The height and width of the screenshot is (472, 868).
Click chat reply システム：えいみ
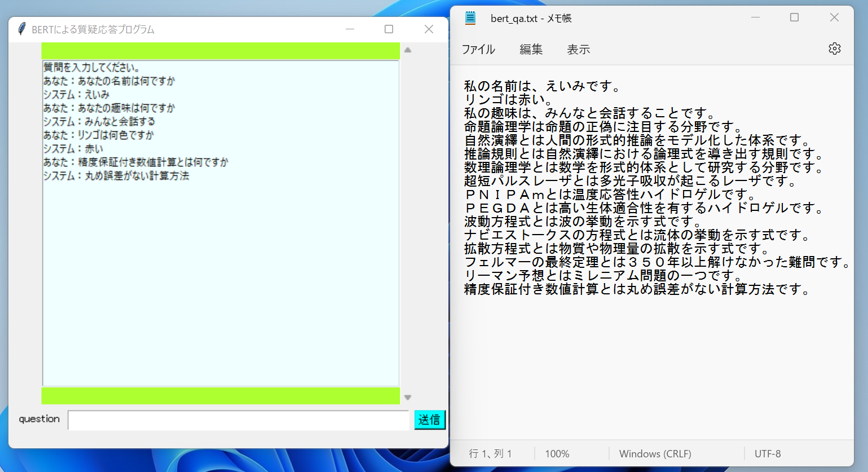(x=76, y=95)
